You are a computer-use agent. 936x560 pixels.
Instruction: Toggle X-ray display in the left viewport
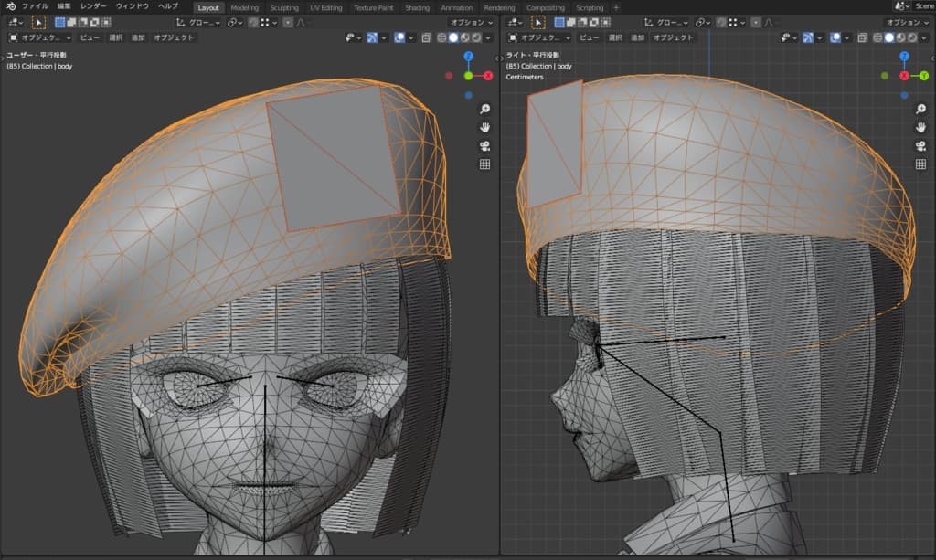pos(426,37)
